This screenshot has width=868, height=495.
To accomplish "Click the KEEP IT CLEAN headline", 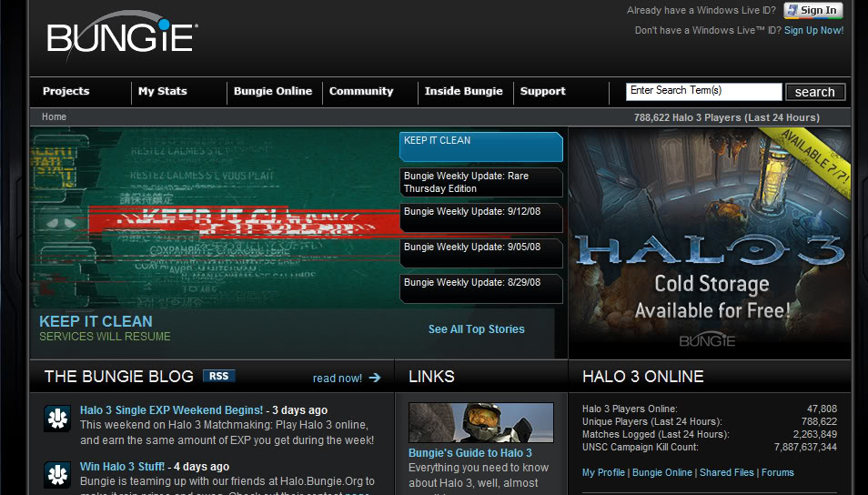I will (x=96, y=321).
